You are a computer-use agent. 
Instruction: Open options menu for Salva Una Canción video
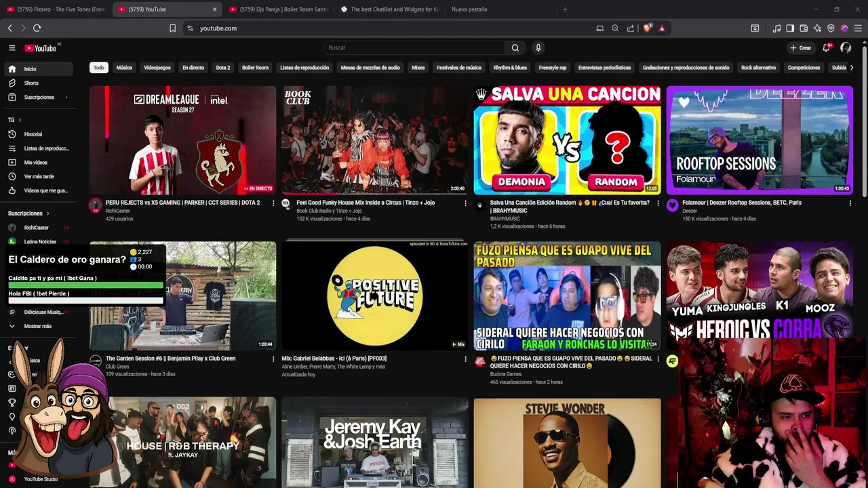pyautogui.click(x=658, y=203)
